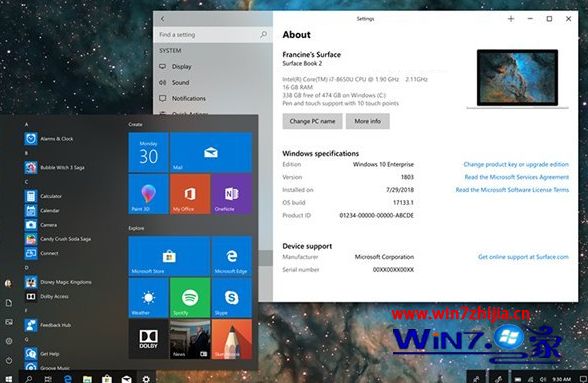Open the Microsoft Store tile
This screenshot has width=588, height=383.
169,256
